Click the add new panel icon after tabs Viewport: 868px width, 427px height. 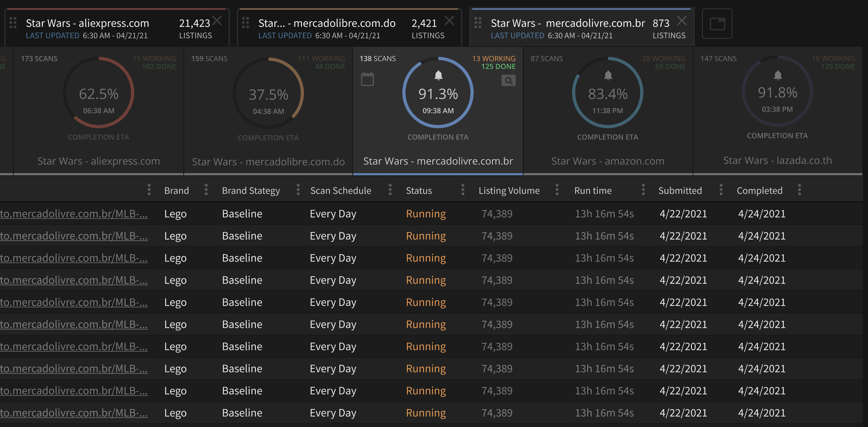point(717,24)
